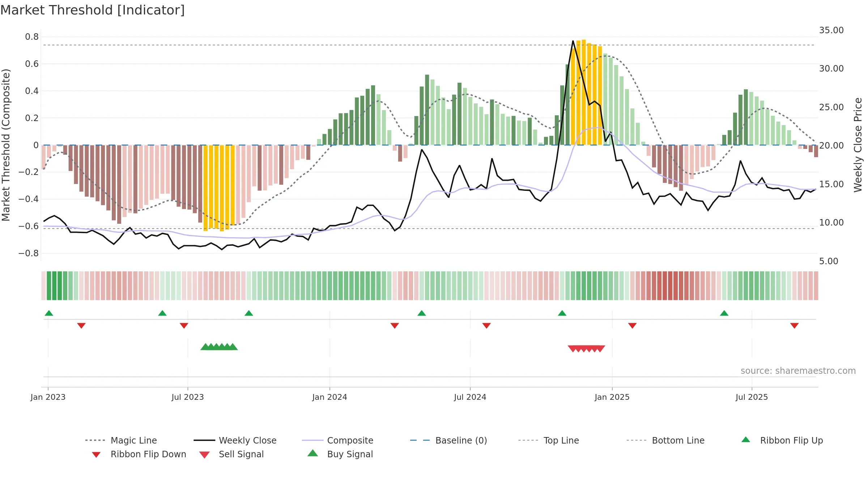Click the red Sell Signal triangle cluster
The image size is (868, 488).
coord(586,349)
